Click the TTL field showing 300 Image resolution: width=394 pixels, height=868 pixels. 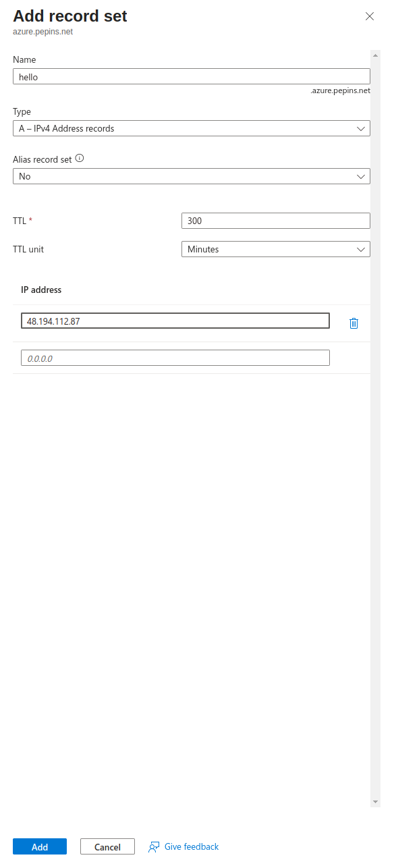tap(275, 220)
